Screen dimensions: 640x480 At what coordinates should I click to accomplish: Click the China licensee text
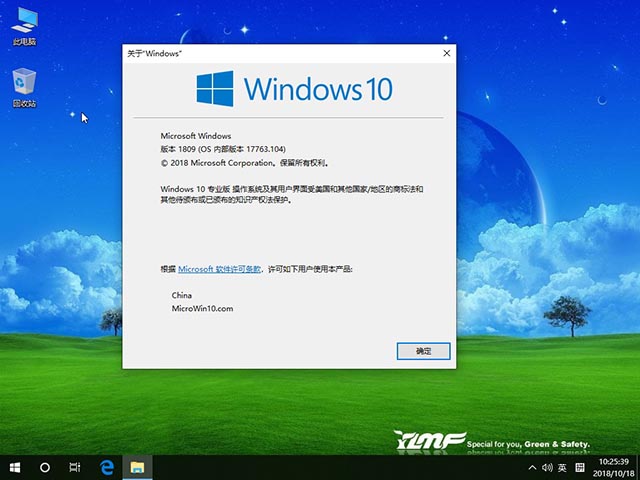(x=182, y=295)
